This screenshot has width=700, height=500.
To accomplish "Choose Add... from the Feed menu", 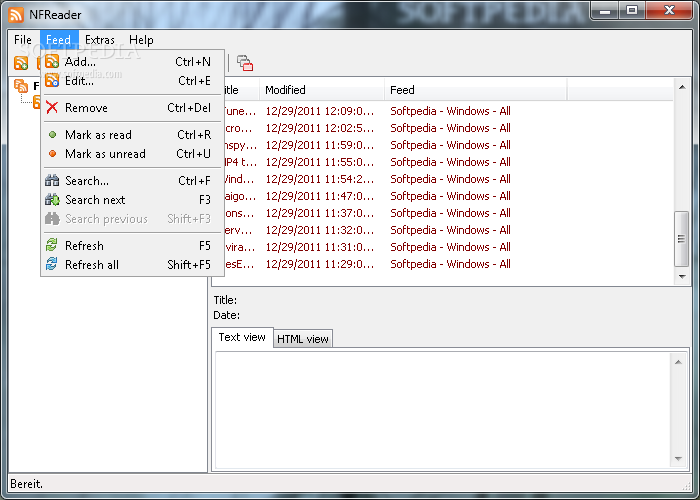I will coord(133,62).
